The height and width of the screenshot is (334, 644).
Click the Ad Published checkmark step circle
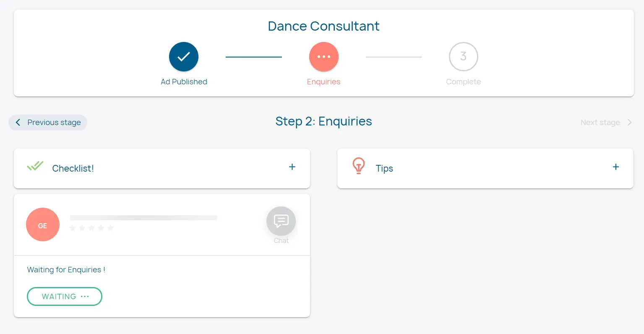coord(184,57)
